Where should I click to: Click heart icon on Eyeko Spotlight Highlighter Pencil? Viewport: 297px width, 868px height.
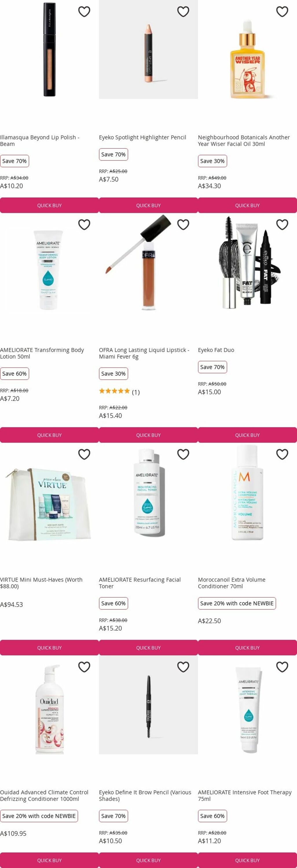pyautogui.click(x=183, y=12)
